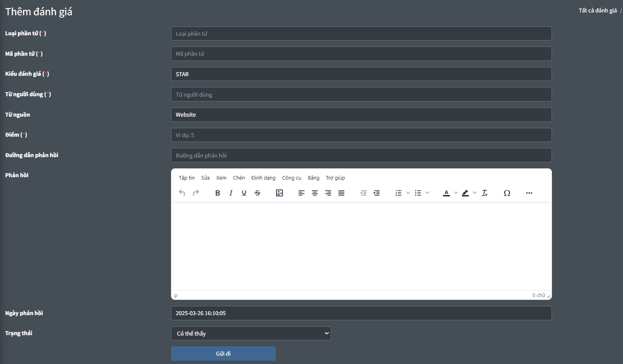
Task: Open the Bảng menu in the editor
Action: pyautogui.click(x=313, y=178)
